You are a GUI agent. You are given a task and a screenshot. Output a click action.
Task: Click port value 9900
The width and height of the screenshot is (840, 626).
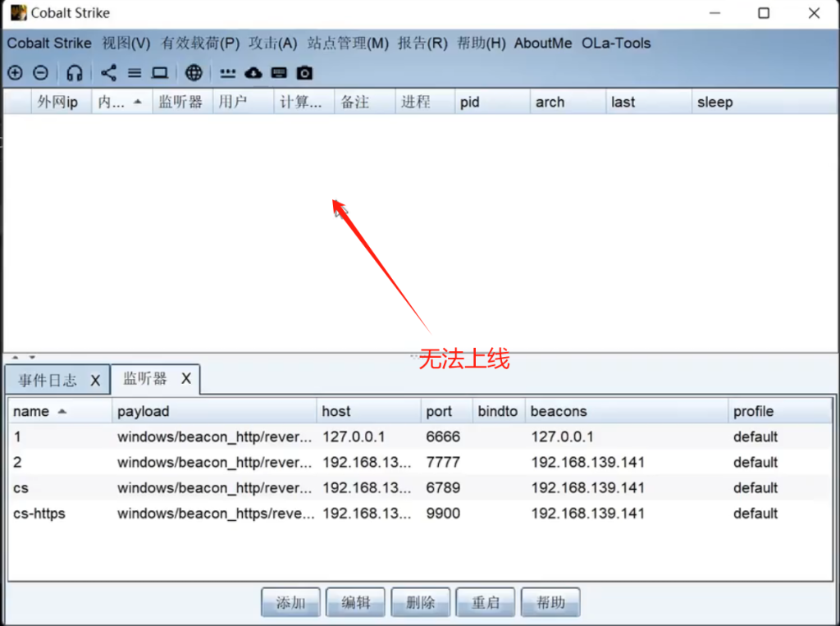pos(443,514)
